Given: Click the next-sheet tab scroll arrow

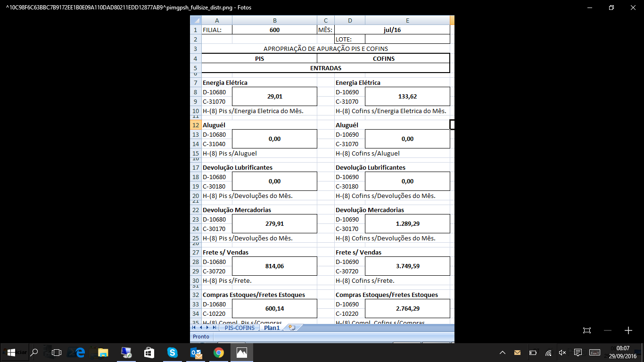Looking at the screenshot, I should pyautogui.click(x=207, y=328).
